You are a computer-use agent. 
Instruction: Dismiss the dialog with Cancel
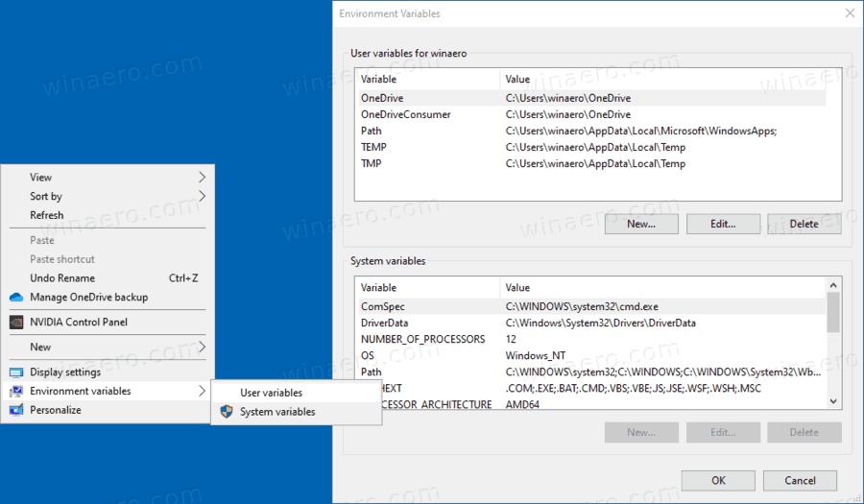[x=800, y=480]
